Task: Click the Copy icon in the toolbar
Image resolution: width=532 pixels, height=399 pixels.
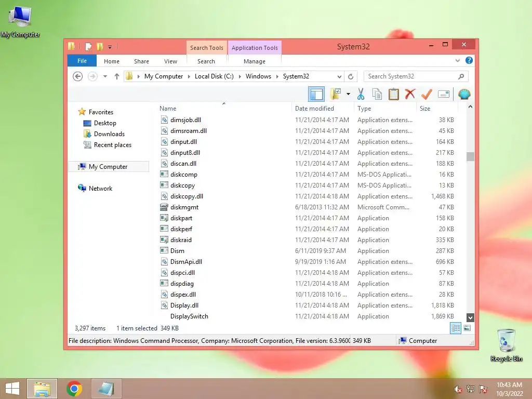Action: [x=377, y=95]
